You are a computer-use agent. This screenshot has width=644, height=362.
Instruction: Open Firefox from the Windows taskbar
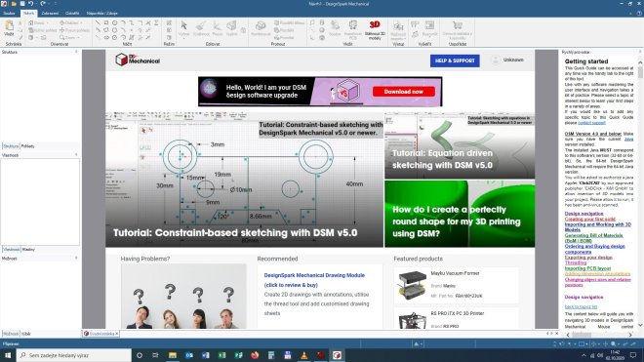click(255, 355)
